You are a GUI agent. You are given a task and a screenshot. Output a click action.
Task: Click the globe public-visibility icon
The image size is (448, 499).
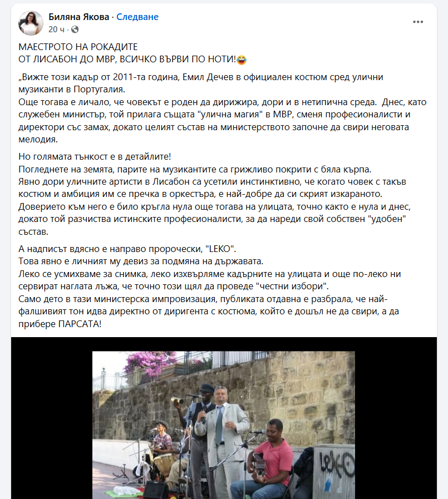click(x=75, y=29)
